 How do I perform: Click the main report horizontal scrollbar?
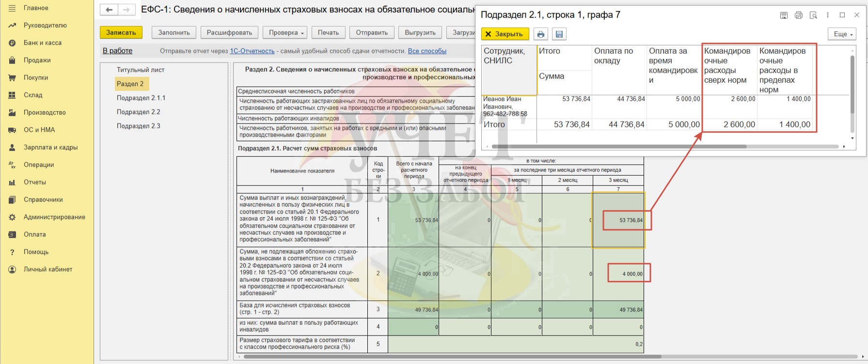tap(452, 357)
